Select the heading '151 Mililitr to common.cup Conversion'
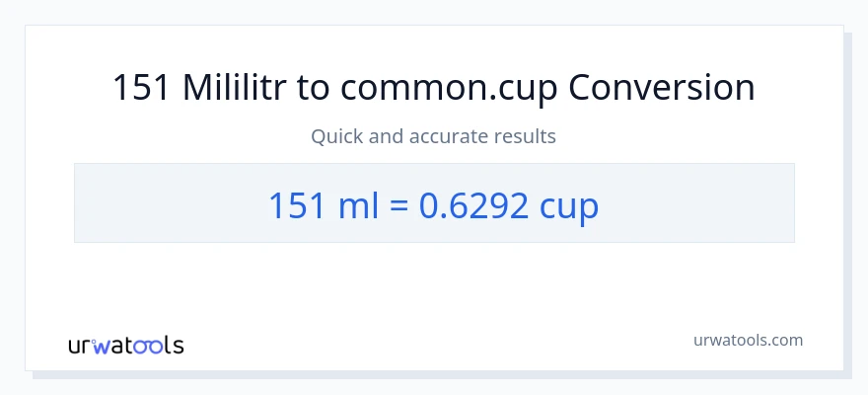This screenshot has height=395, width=868. (434, 88)
